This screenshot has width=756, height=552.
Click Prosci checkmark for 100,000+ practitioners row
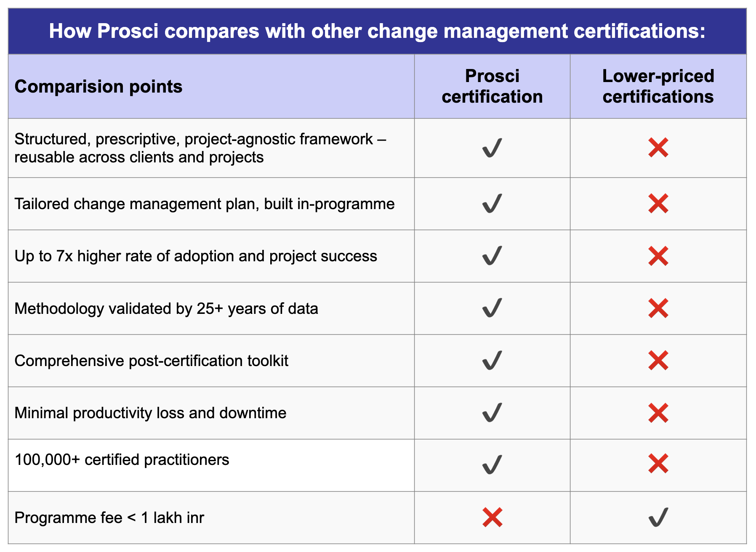[x=492, y=464]
